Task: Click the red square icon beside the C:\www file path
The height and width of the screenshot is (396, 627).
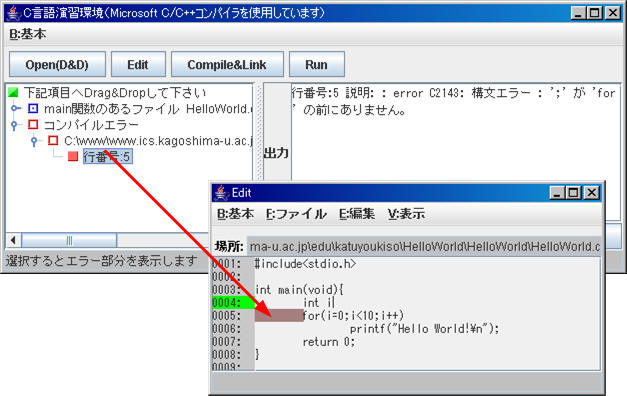Action: (53, 140)
